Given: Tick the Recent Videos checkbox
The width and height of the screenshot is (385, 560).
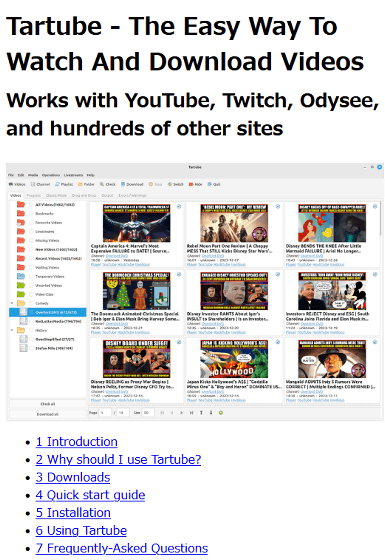Looking at the screenshot, I should pos(31,259).
